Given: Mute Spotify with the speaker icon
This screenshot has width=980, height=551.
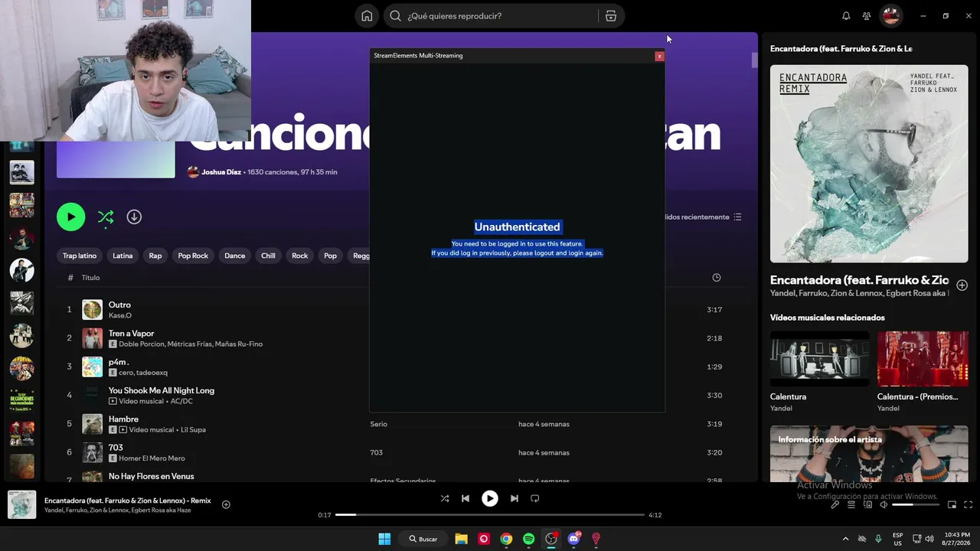Looking at the screenshot, I should point(884,504).
